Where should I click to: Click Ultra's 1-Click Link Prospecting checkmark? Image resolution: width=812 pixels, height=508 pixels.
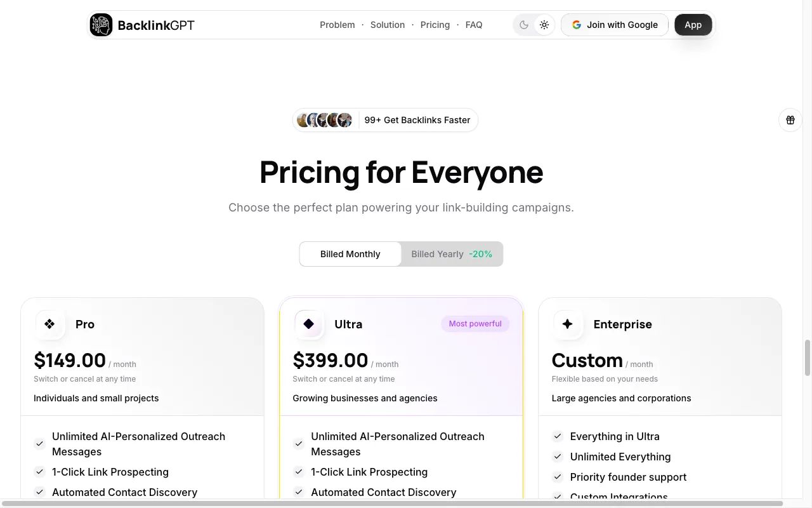point(298,472)
